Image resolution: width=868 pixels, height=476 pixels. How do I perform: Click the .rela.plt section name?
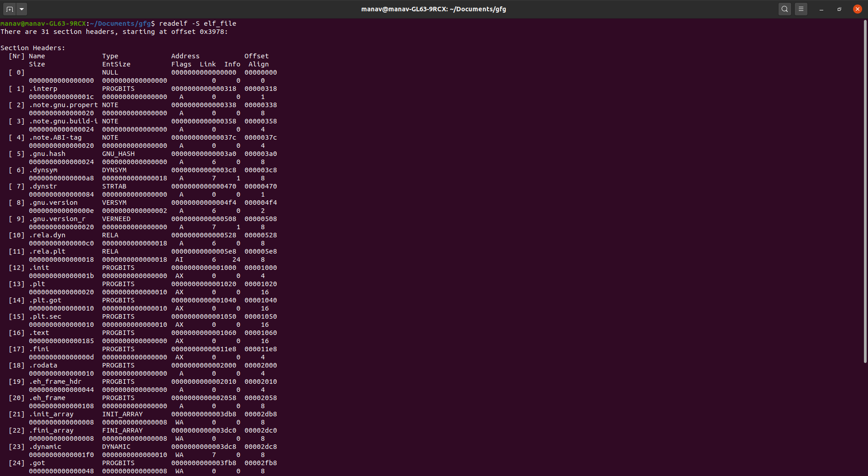point(47,251)
